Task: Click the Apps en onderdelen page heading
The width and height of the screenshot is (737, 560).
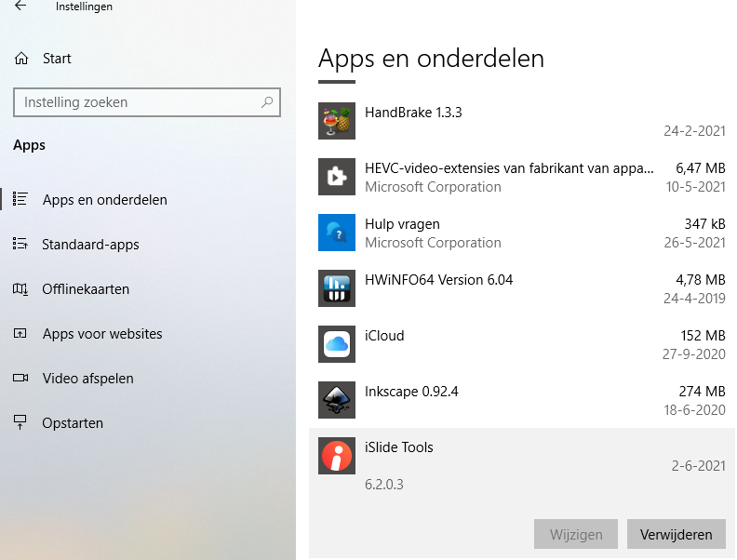Action: [x=431, y=59]
